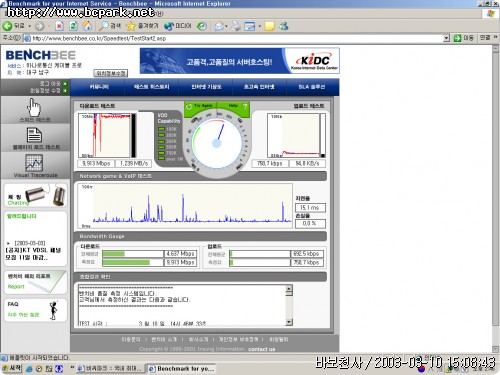500x375 pixels.
Task: Open the FAQ panel with stick figure
Action: click(35, 310)
